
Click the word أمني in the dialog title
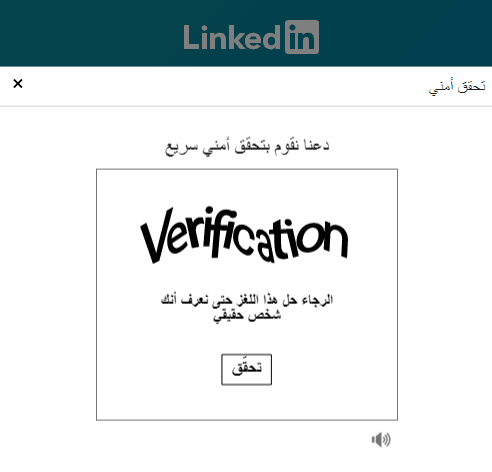point(441,87)
